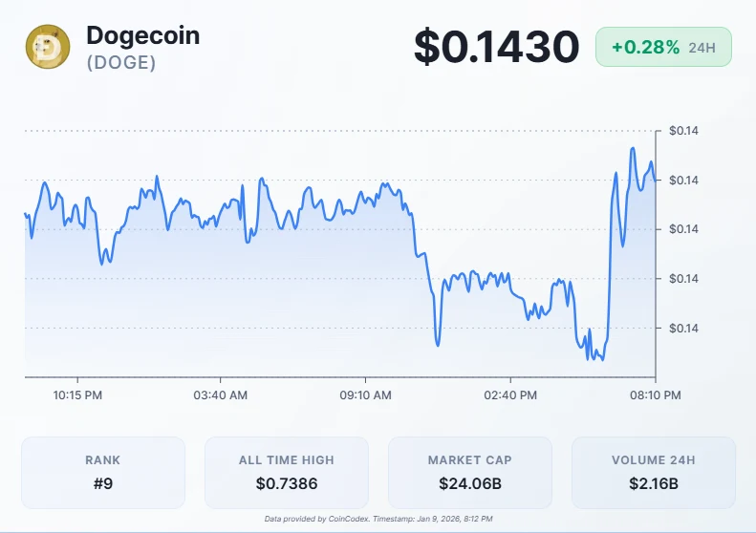Open the All Time High $0.7386 card

point(287,472)
